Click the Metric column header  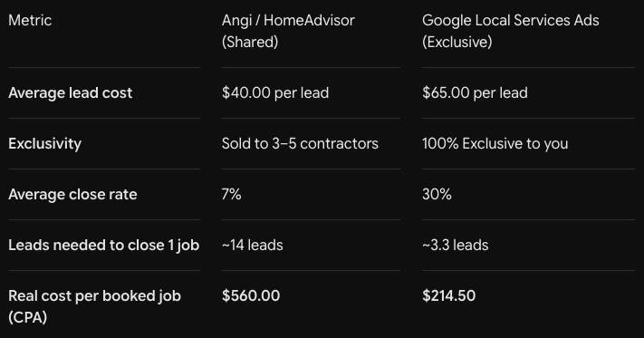pos(30,21)
